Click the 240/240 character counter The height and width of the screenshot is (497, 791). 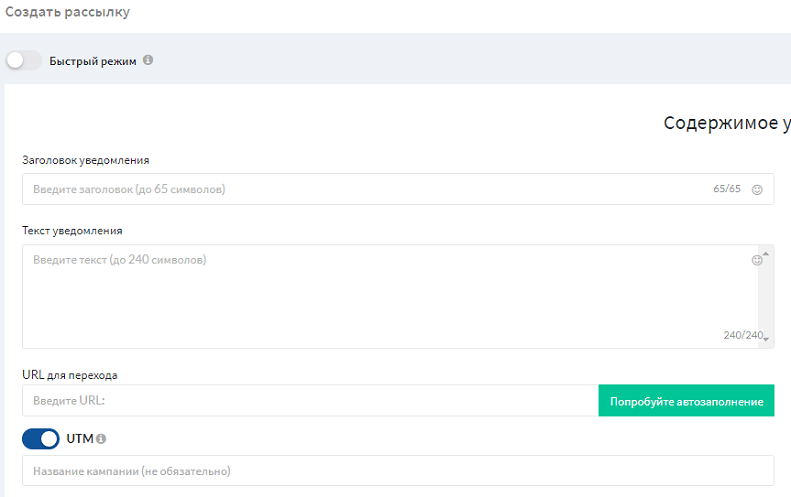click(x=743, y=335)
